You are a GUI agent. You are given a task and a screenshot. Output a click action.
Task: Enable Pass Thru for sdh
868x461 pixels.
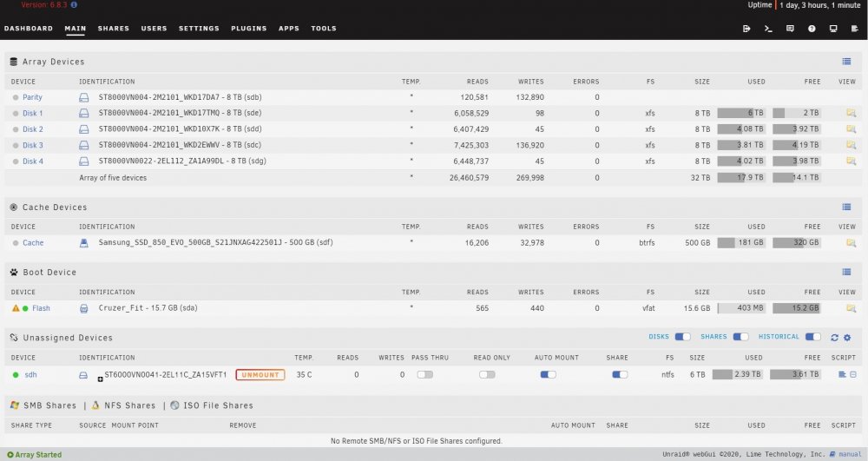(425, 375)
